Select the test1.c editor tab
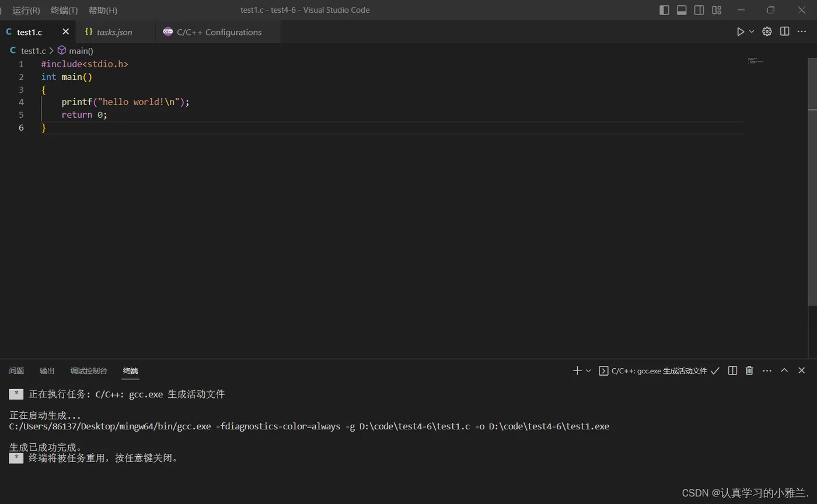Viewport: 817px width, 504px height. [x=37, y=32]
